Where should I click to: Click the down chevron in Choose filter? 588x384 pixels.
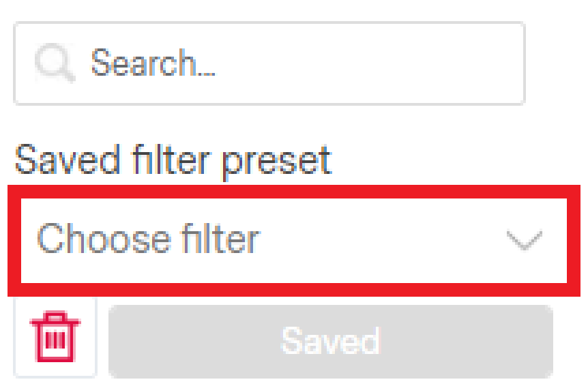coord(524,240)
